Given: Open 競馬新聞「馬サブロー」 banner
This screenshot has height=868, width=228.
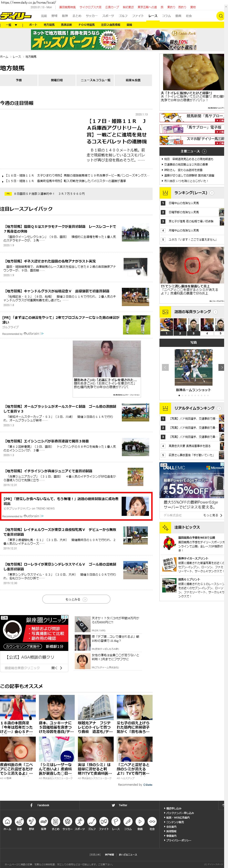Looking at the screenshot, I should (x=192, y=118).
